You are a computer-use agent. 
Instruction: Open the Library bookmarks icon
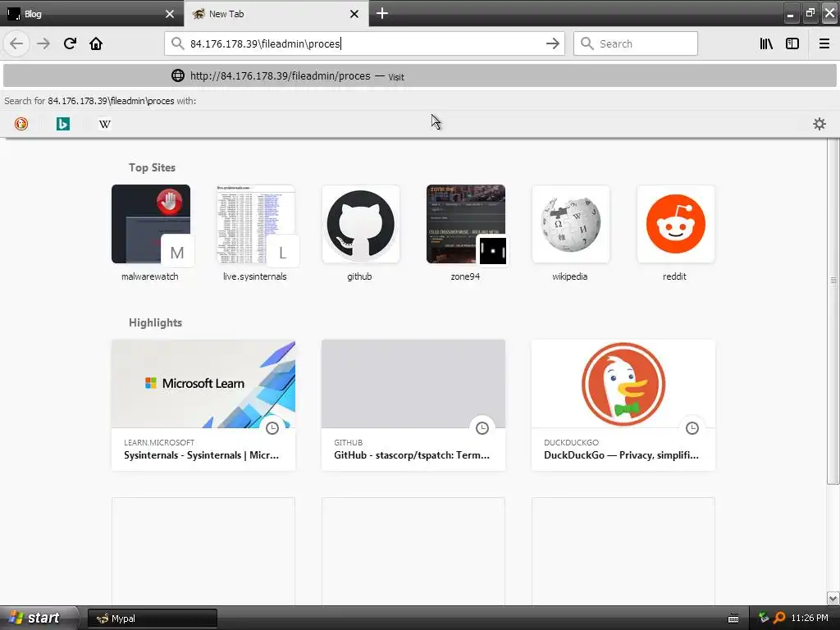(x=766, y=44)
